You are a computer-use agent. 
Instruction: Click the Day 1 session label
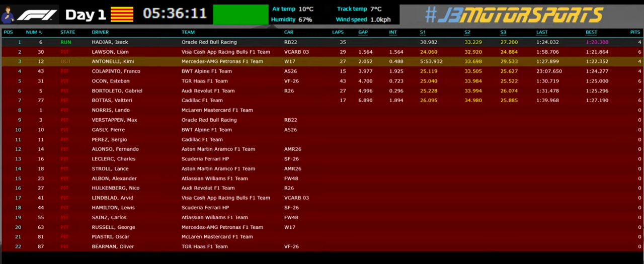[86, 15]
